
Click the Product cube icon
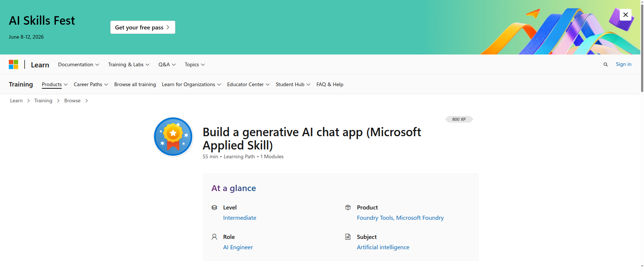348,208
